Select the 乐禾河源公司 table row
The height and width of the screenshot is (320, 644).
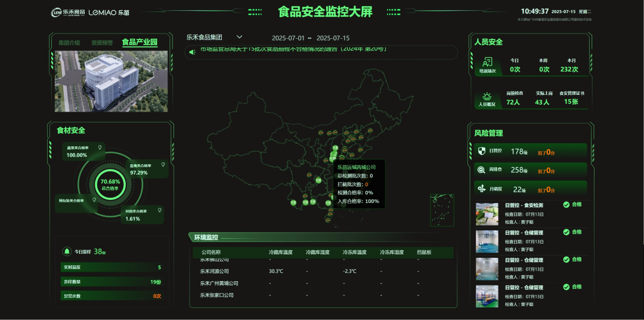(323, 272)
